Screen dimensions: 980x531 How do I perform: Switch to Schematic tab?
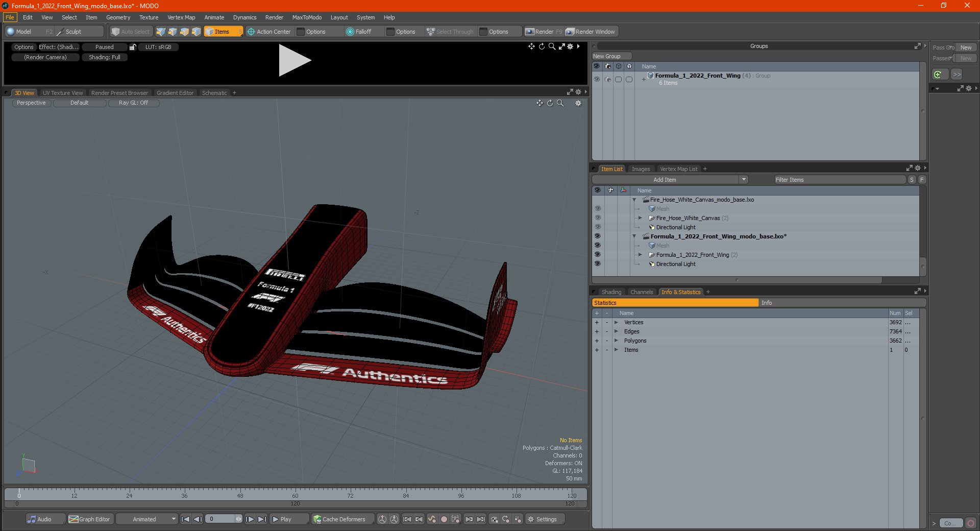(x=214, y=93)
